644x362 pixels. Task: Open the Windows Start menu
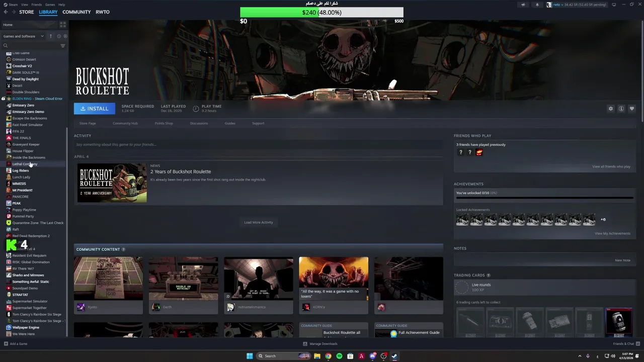coord(250,356)
